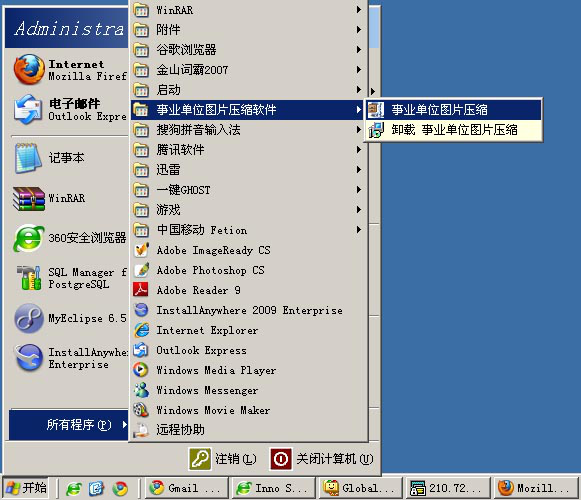
Task: Expand the 搜狗拼音输入法 submenu
Action: point(248,130)
